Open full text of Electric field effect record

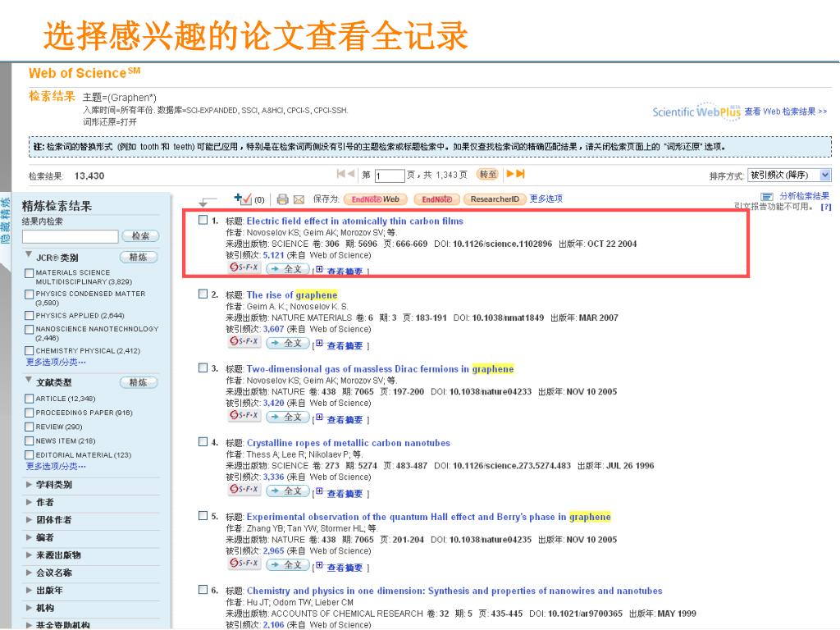pos(288,268)
